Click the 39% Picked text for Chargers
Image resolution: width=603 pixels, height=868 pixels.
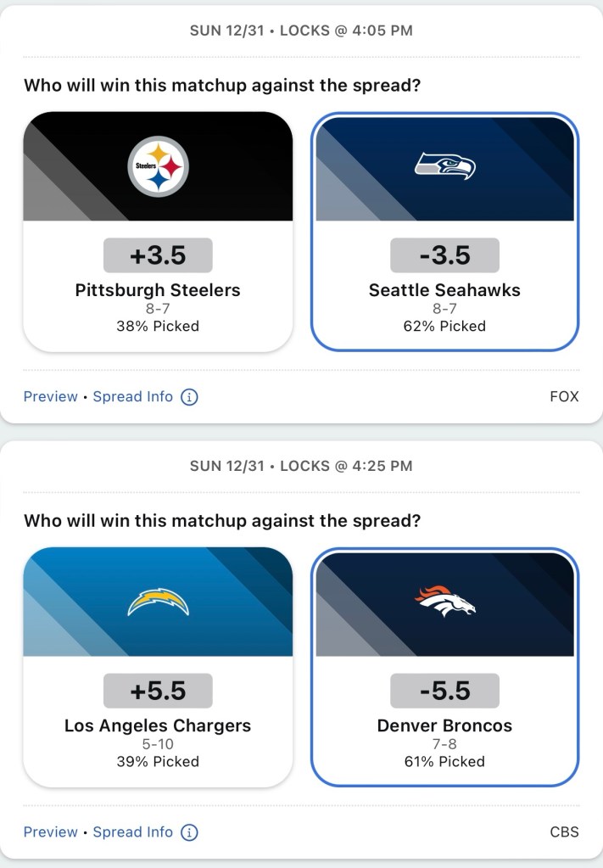coord(158,761)
